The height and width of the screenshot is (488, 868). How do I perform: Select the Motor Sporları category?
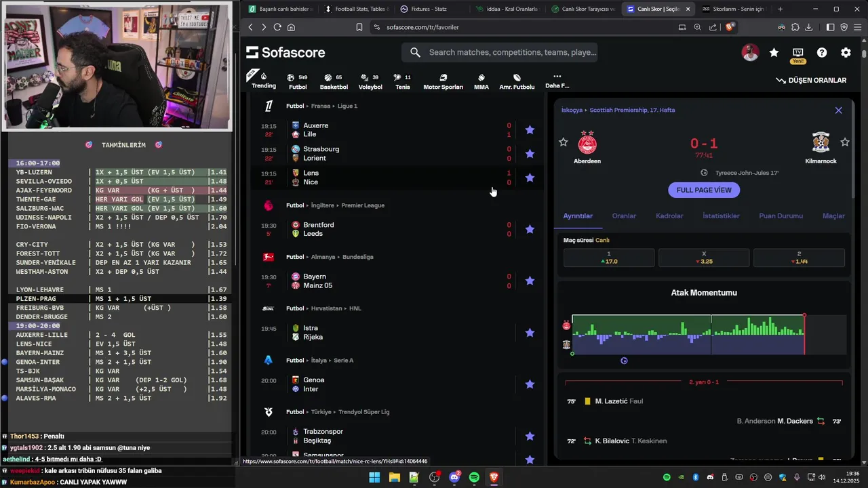pyautogui.click(x=443, y=81)
